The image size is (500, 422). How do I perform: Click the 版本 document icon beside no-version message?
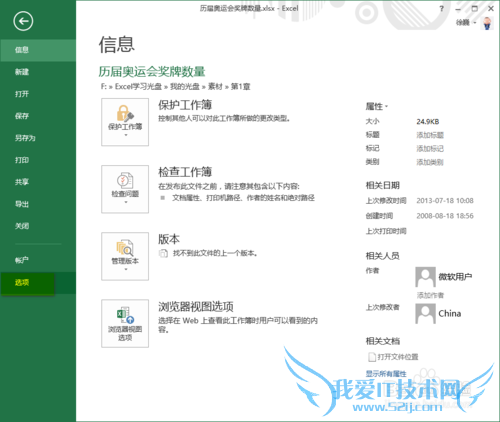pos(163,253)
